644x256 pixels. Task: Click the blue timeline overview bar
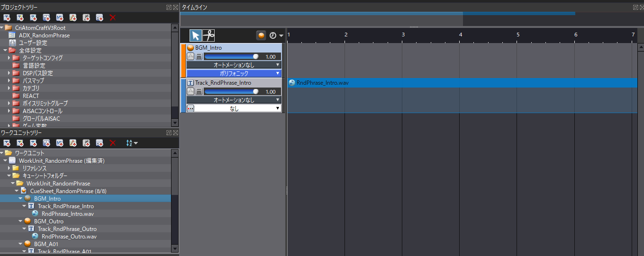tap(378, 13)
